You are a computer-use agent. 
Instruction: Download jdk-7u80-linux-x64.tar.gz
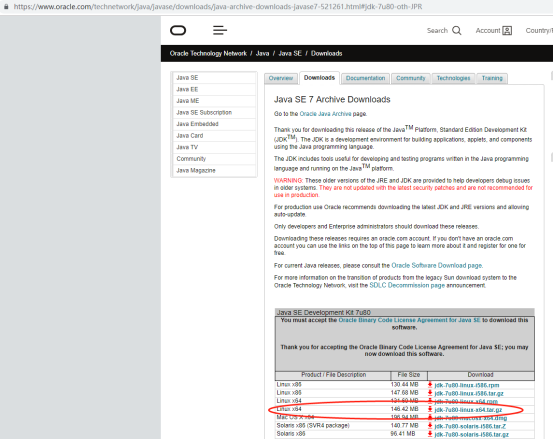click(468, 410)
